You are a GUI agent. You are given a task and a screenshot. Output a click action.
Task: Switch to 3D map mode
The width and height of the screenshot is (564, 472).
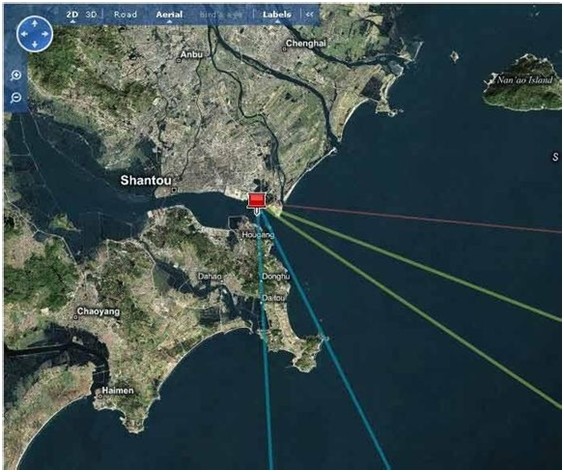91,14
